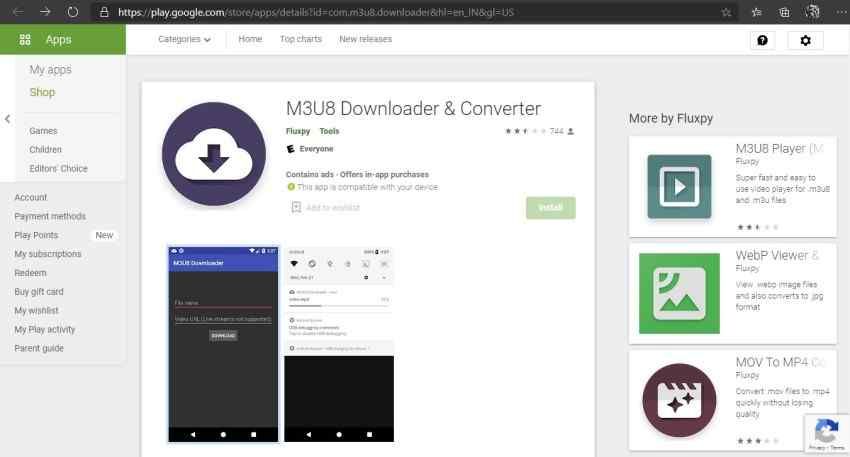
Task: Collapse the left sidebar with chevron
Action: pos(8,119)
